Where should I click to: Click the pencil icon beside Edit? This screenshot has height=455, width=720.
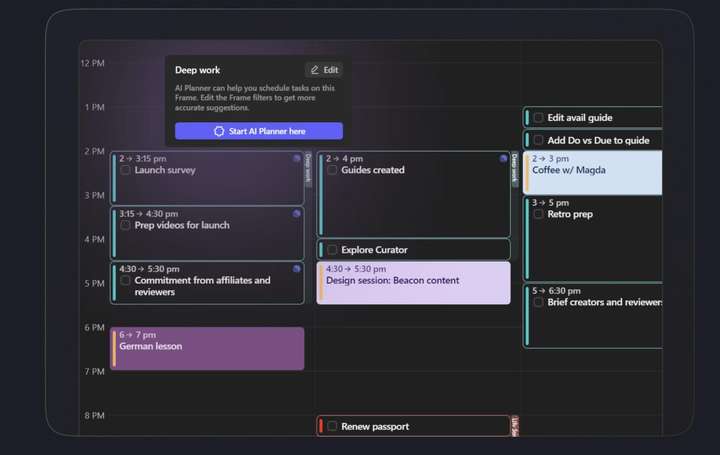315,70
